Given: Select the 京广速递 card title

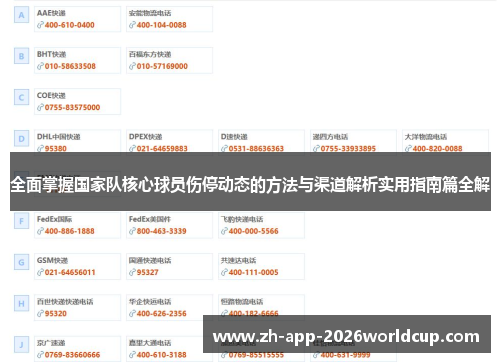Looking at the screenshot, I should pos(51,343).
